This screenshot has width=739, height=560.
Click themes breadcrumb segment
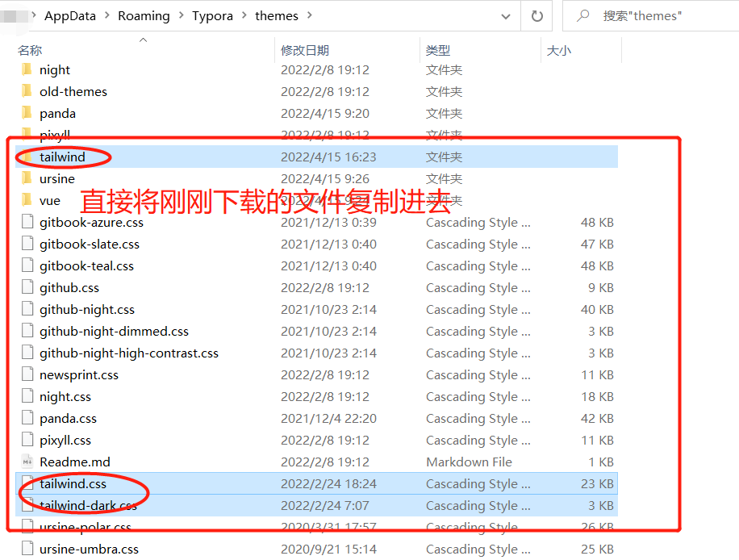[277, 15]
